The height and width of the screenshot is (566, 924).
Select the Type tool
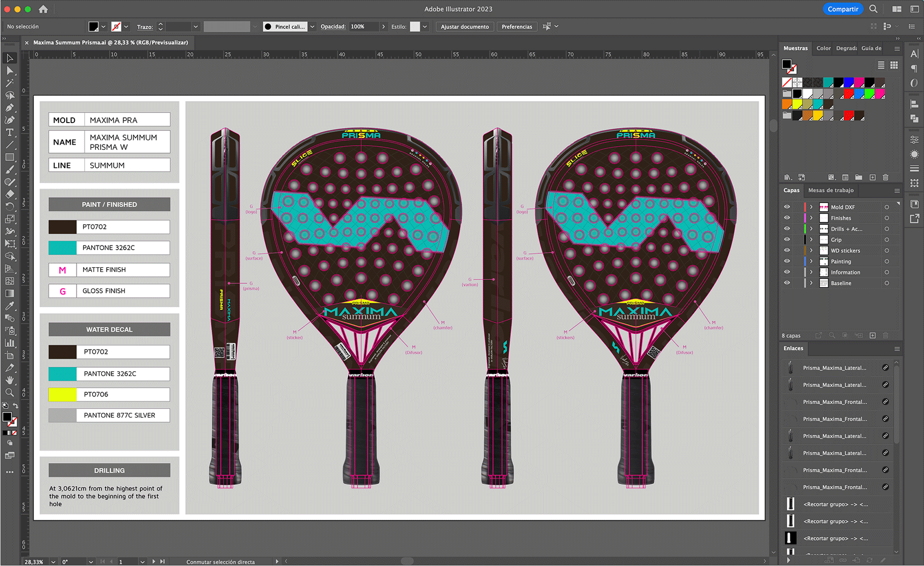pyautogui.click(x=10, y=132)
